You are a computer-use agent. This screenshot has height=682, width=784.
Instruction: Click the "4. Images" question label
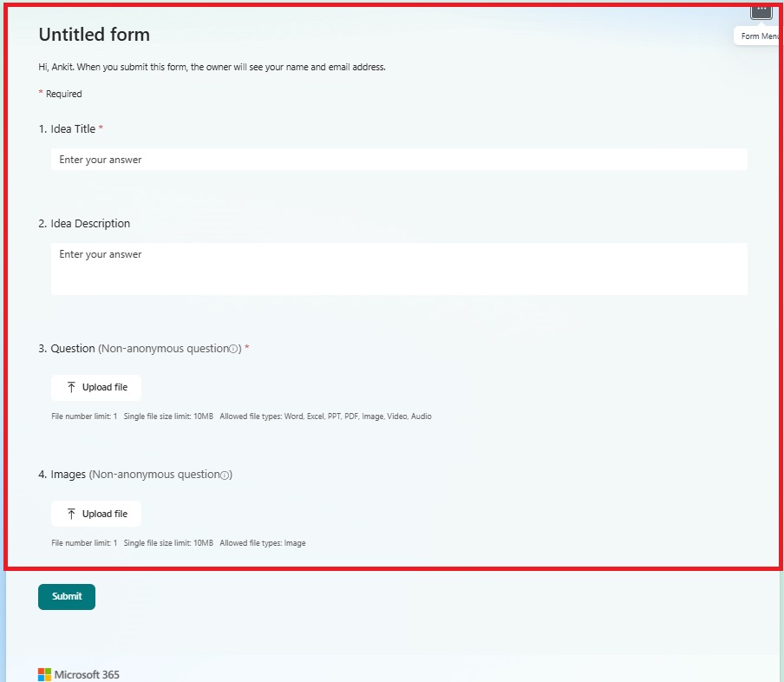(x=62, y=475)
